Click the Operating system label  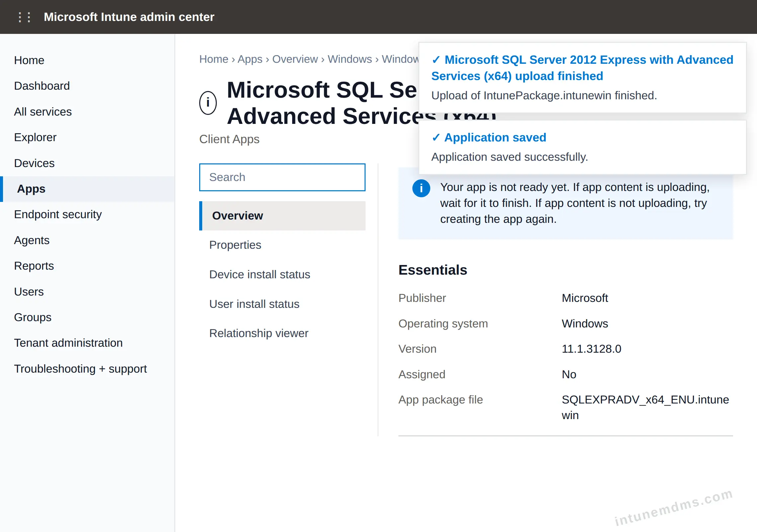[443, 324]
